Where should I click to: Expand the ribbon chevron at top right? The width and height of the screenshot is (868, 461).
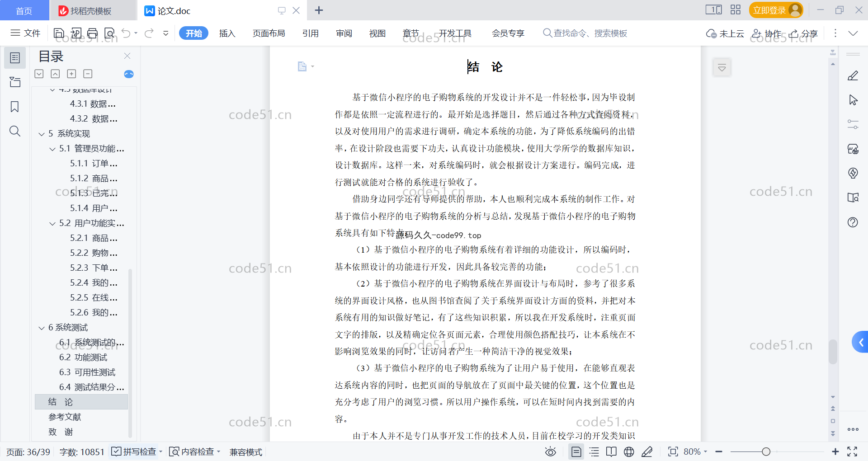click(x=853, y=33)
